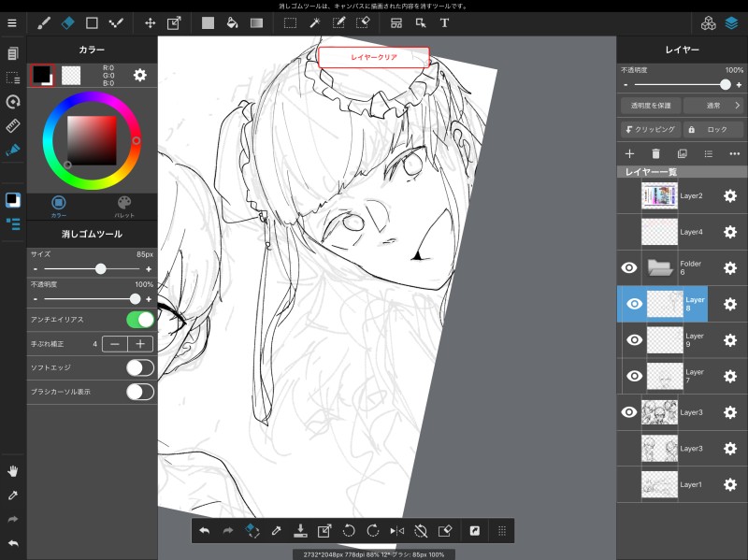Click the flip horizontal icon in bottom toolbar

coord(396,530)
